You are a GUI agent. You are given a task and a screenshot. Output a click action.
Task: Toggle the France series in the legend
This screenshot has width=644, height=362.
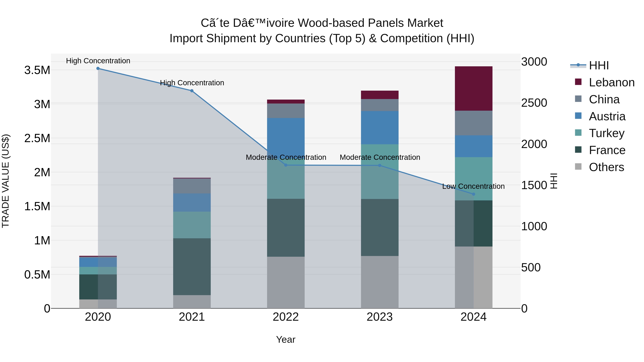(x=600, y=150)
